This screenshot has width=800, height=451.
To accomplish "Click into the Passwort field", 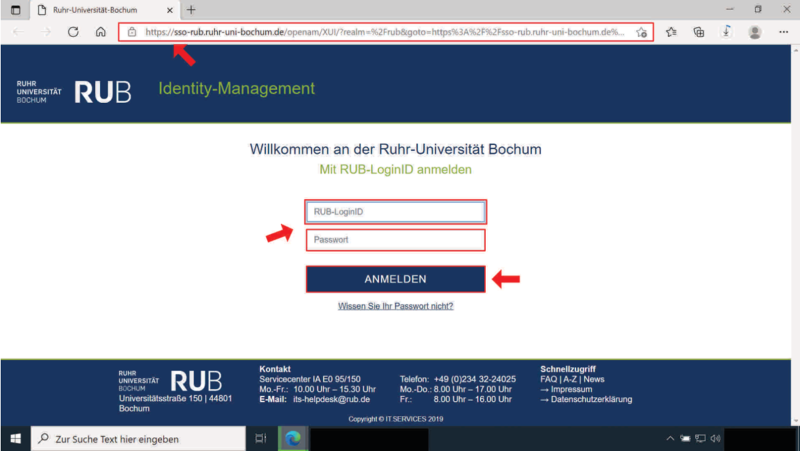I will click(x=396, y=240).
